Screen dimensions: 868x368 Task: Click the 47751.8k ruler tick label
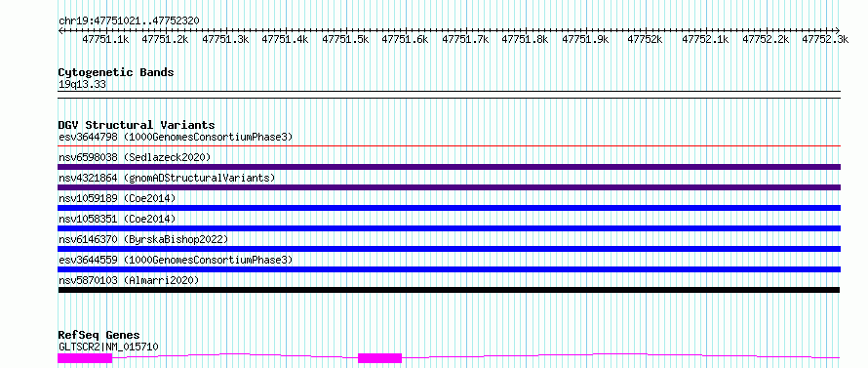tap(526, 39)
